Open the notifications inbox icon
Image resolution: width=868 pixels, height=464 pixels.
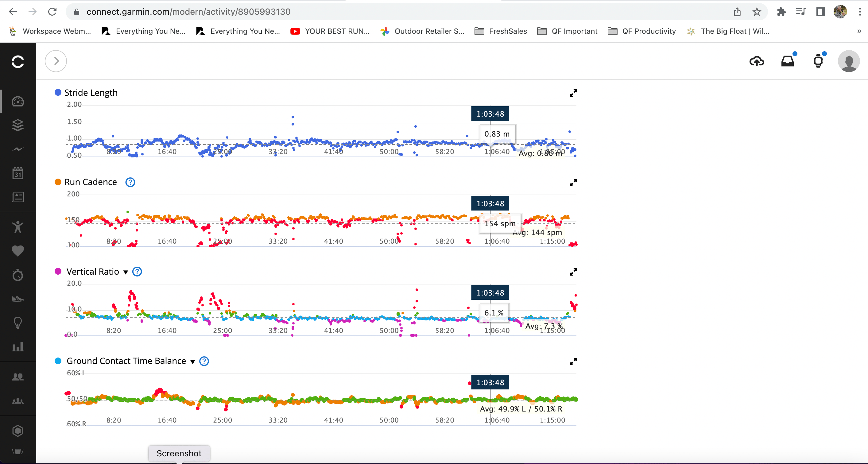[x=788, y=61]
